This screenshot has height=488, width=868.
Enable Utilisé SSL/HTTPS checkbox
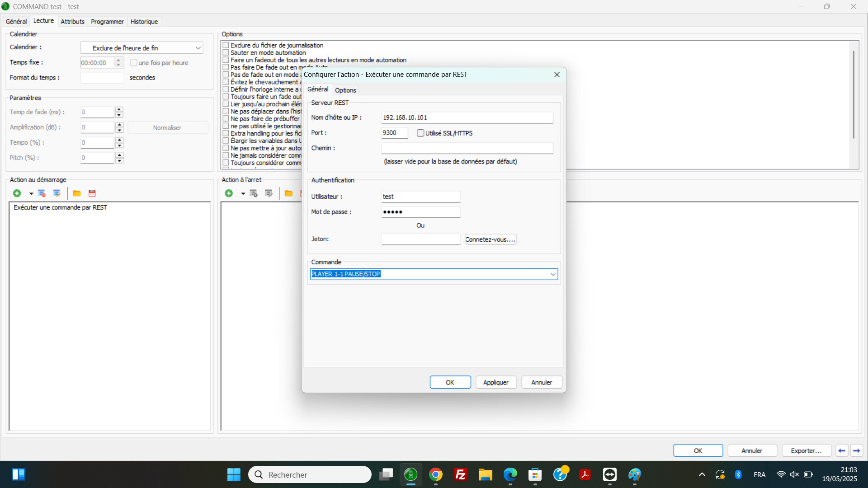[x=420, y=133]
